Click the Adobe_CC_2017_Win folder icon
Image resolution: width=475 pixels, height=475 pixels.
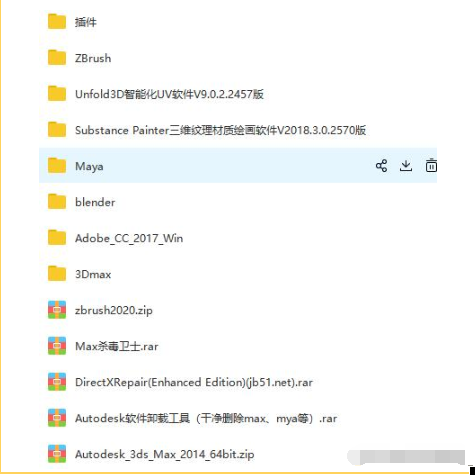click(x=57, y=238)
